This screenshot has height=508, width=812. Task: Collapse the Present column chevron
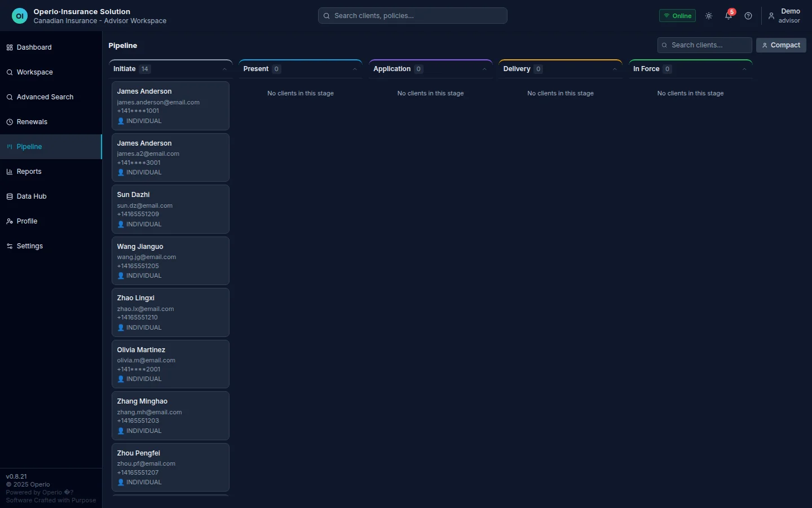pyautogui.click(x=355, y=69)
